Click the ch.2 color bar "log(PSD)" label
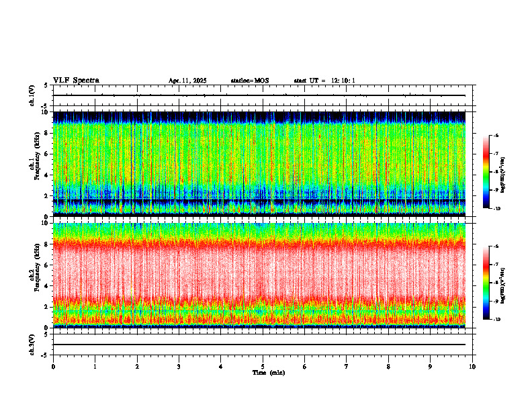 (x=503, y=286)
